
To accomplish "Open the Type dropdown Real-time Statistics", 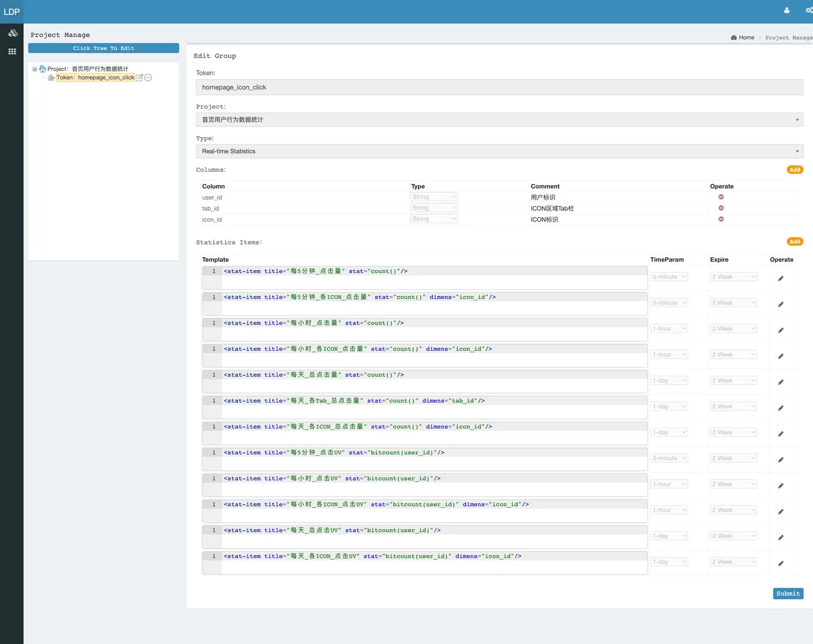I will click(499, 151).
